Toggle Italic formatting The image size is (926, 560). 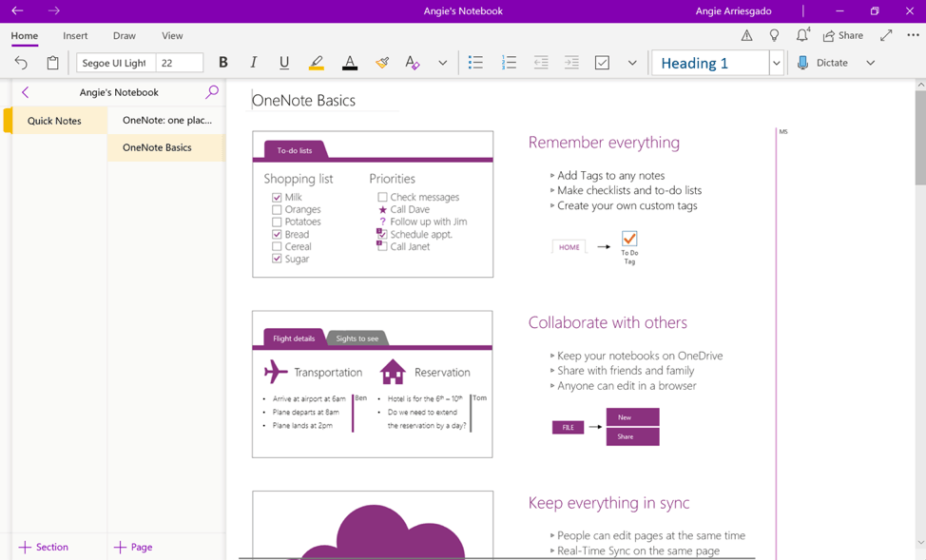pos(253,62)
